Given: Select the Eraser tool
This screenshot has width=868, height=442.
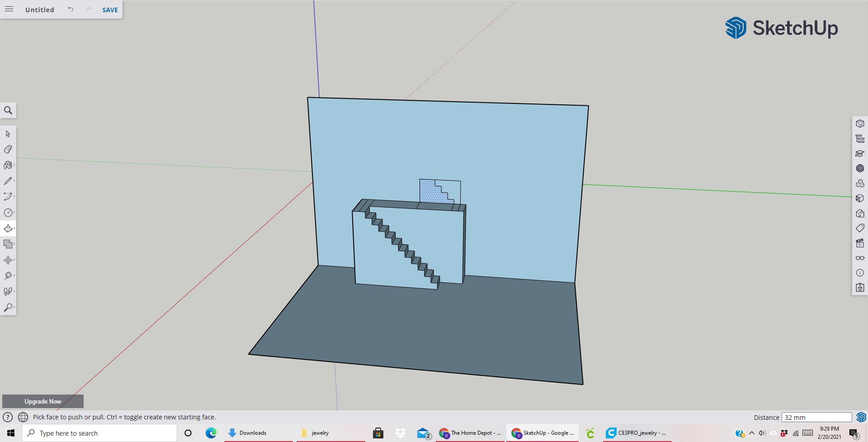Looking at the screenshot, I should point(8,149).
